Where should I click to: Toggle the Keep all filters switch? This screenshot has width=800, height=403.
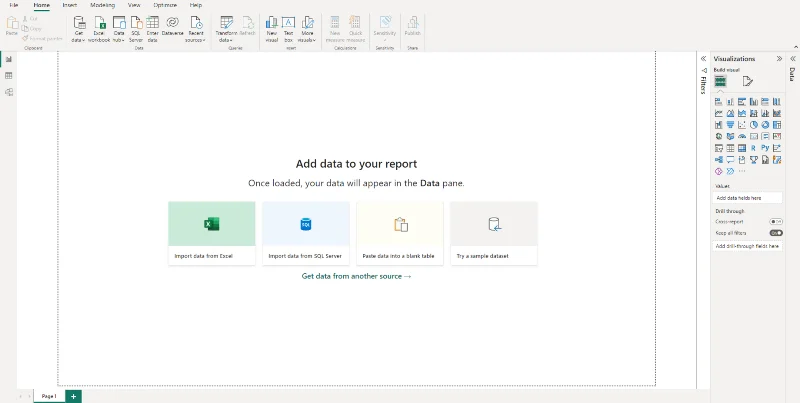[x=776, y=233]
